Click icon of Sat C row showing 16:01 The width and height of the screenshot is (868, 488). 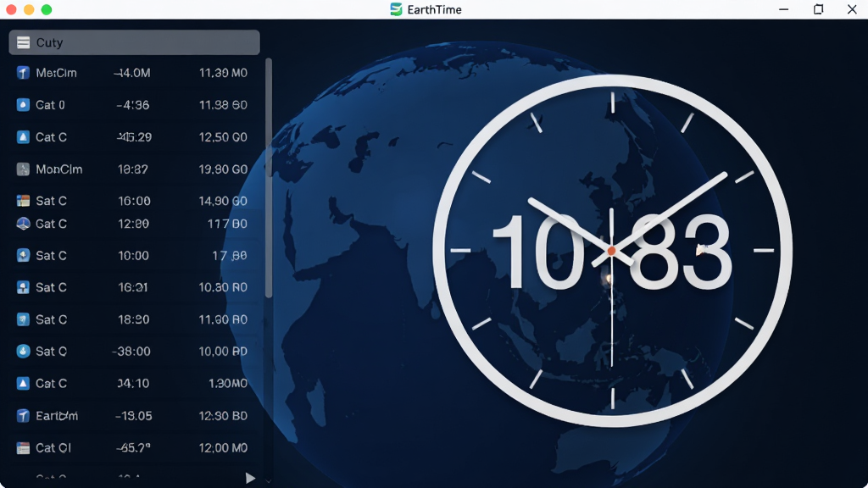pos(23,288)
